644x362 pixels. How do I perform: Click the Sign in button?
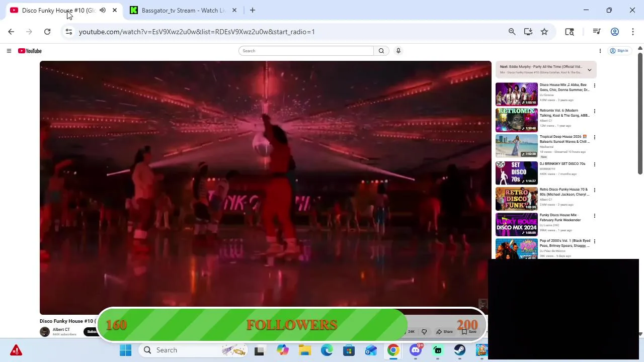619,51
